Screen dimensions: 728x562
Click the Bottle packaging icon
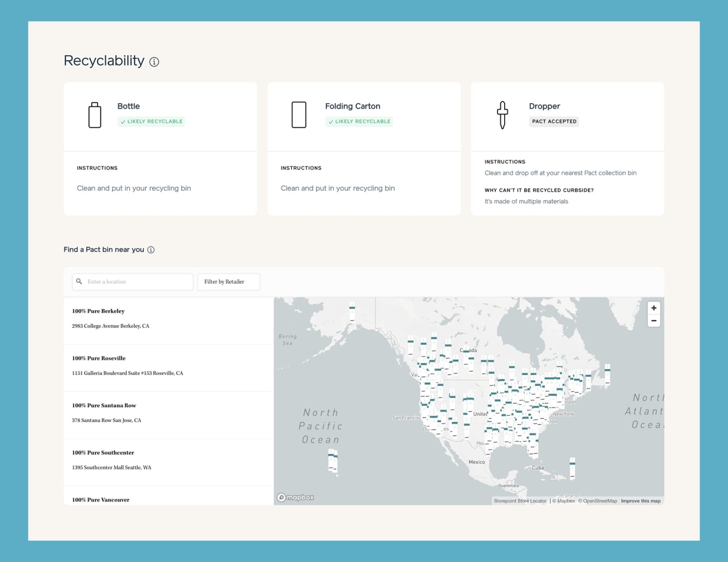(x=95, y=115)
